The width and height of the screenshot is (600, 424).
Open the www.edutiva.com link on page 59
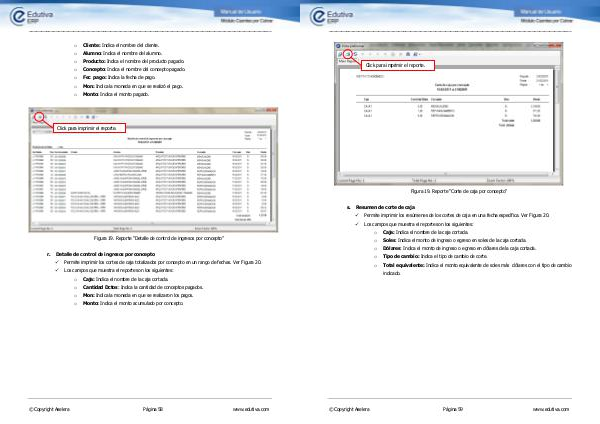(x=552, y=409)
